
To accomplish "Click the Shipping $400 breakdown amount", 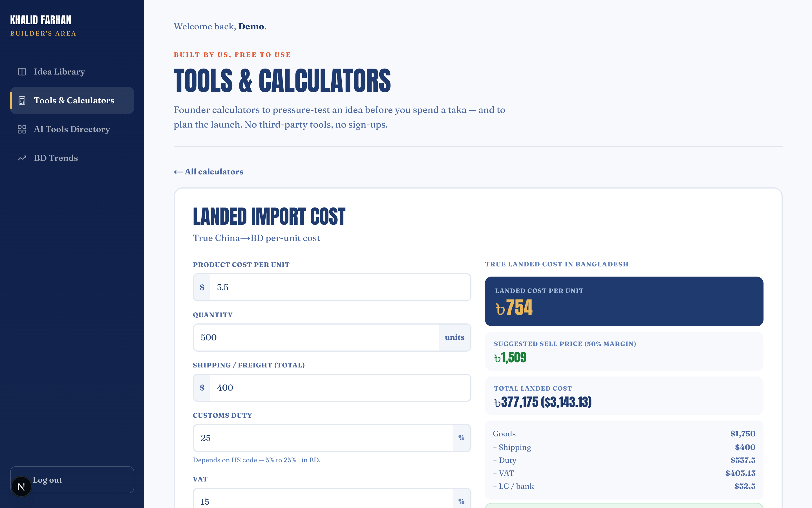I will pos(745,447).
